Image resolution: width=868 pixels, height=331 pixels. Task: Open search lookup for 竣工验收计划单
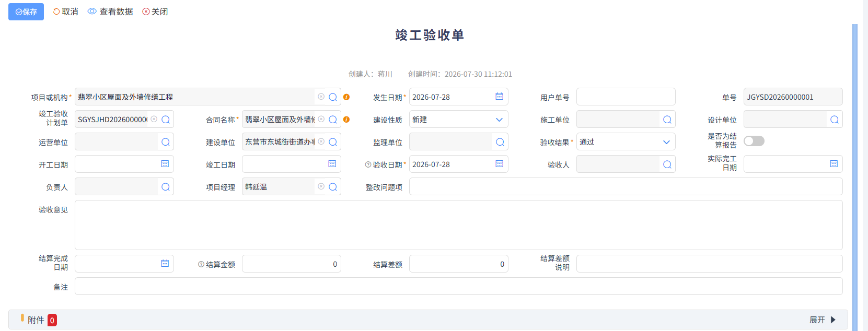166,120
